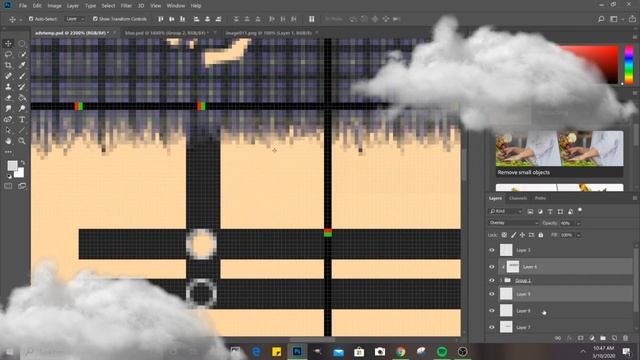640x360 pixels.
Task: Click the Create New Layer icon
Action: (614, 338)
